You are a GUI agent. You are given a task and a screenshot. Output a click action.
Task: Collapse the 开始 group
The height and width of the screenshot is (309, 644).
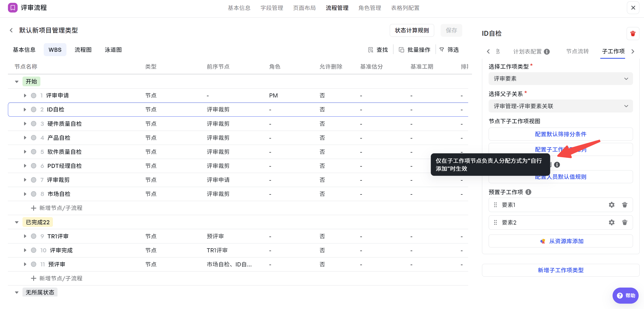(x=17, y=82)
